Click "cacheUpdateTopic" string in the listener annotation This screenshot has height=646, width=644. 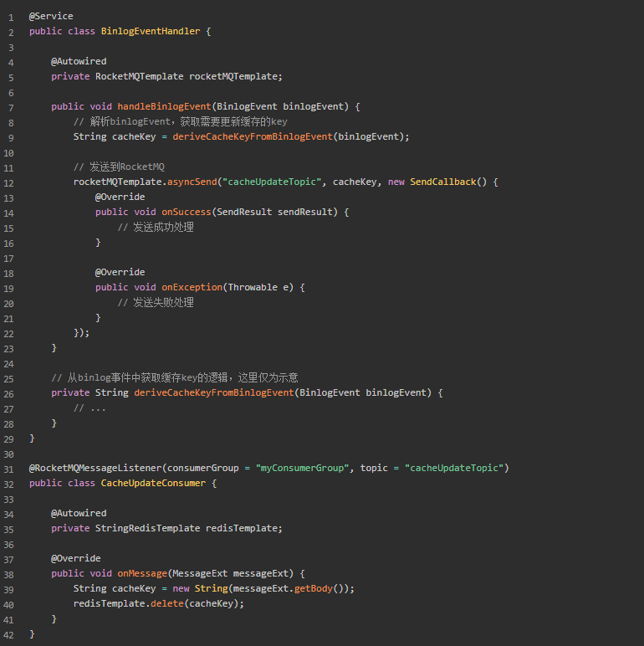tap(454, 469)
